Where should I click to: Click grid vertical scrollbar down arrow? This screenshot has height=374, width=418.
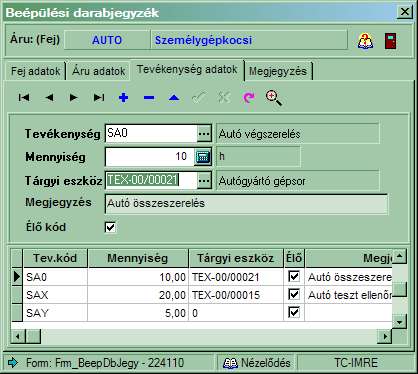point(399,322)
